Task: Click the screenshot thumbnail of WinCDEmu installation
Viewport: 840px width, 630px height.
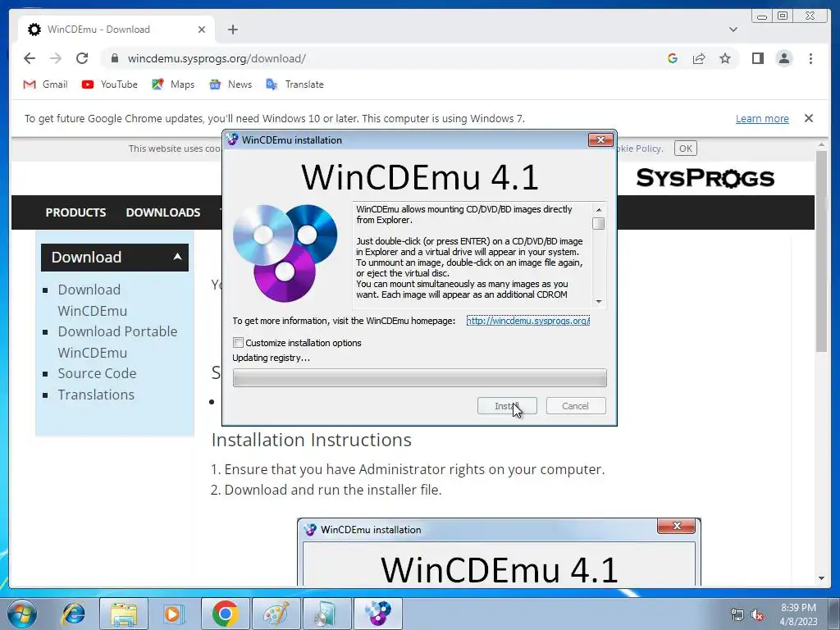Action: tap(499, 552)
